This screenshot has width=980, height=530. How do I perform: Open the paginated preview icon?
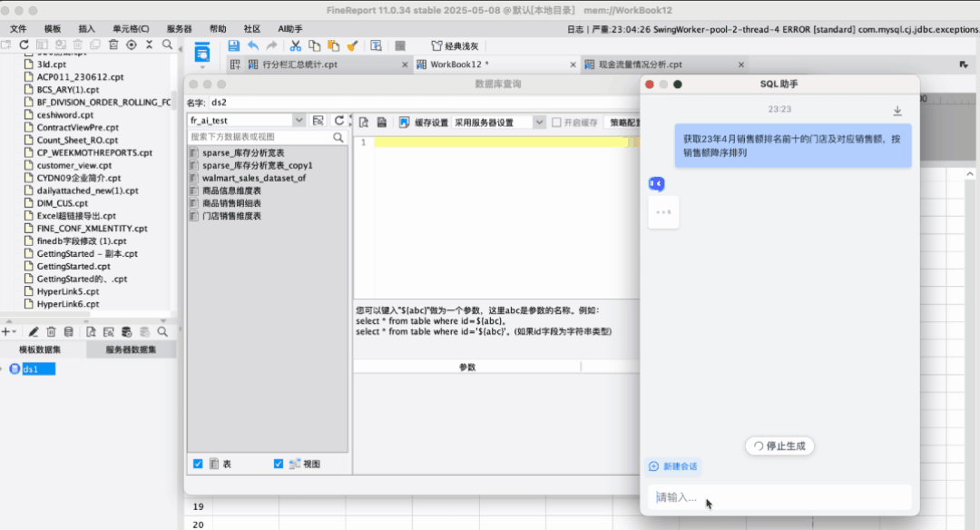click(376, 45)
